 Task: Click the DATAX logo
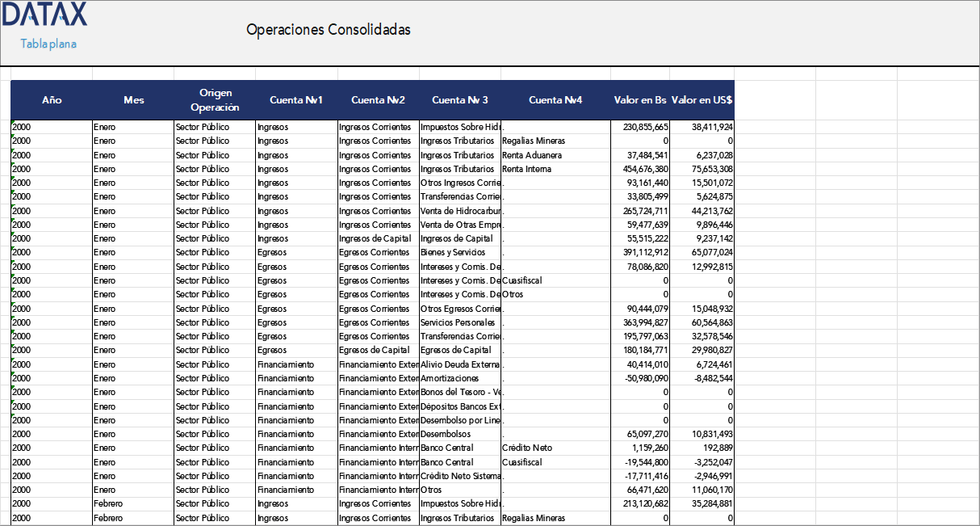[45, 15]
